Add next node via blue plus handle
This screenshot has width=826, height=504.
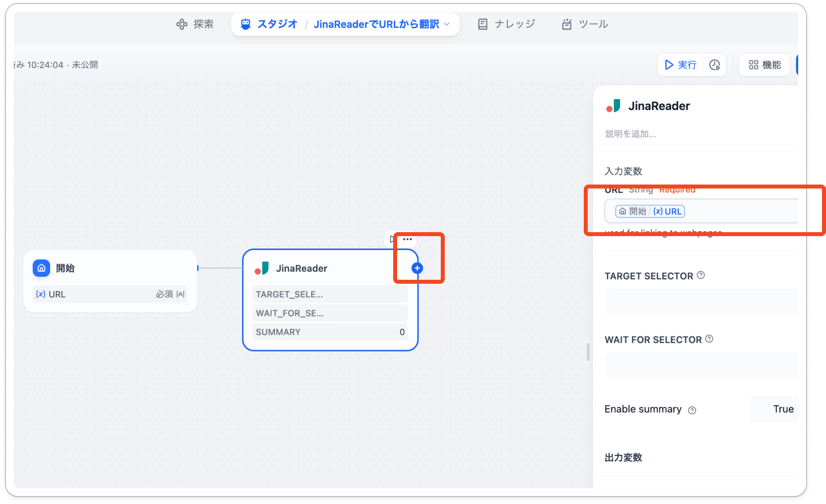click(x=417, y=268)
